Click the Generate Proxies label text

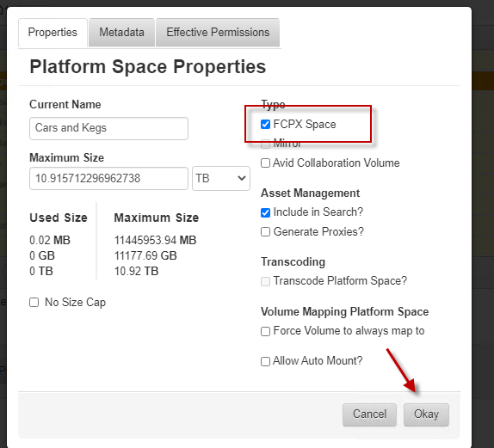318,231
